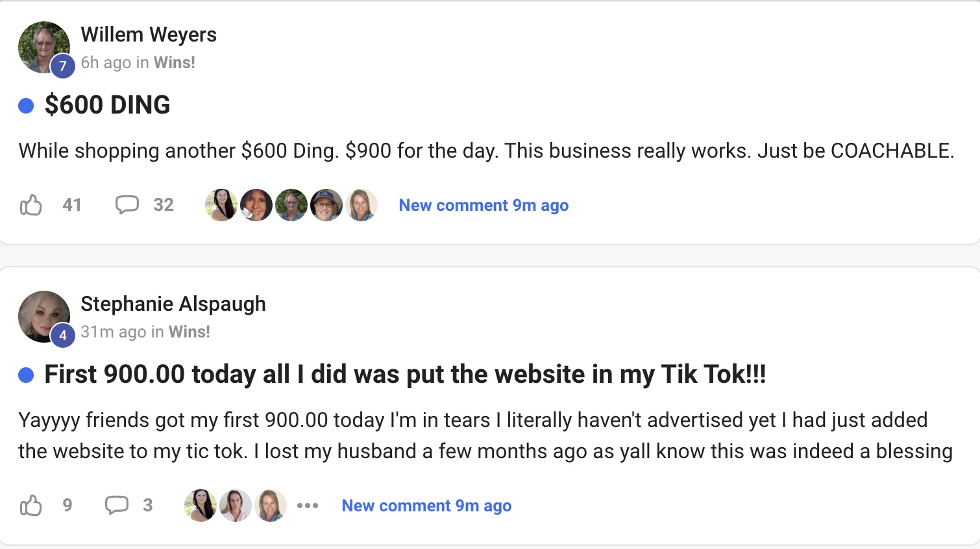Open the $600 DING post title
The image size is (980, 549).
107,104
